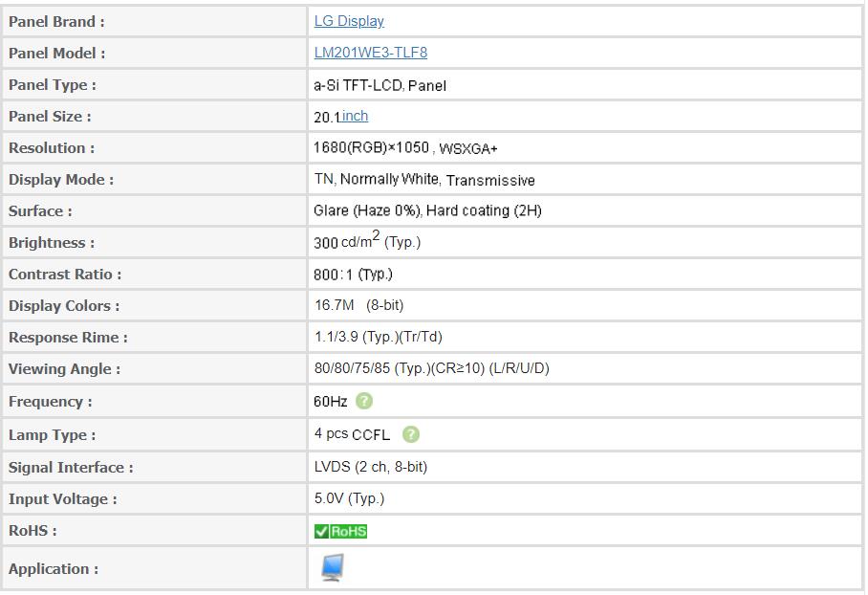Click the Display Colors label

coord(64,306)
